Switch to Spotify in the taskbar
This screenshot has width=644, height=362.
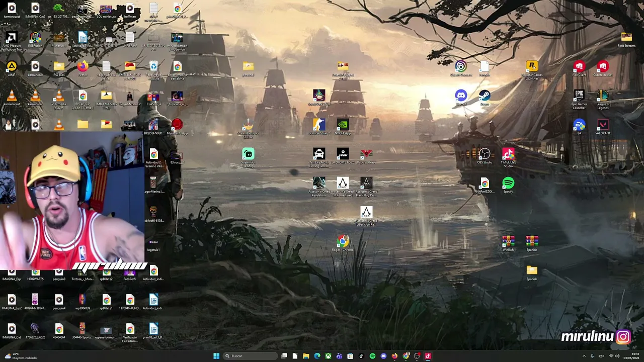pos(372,356)
